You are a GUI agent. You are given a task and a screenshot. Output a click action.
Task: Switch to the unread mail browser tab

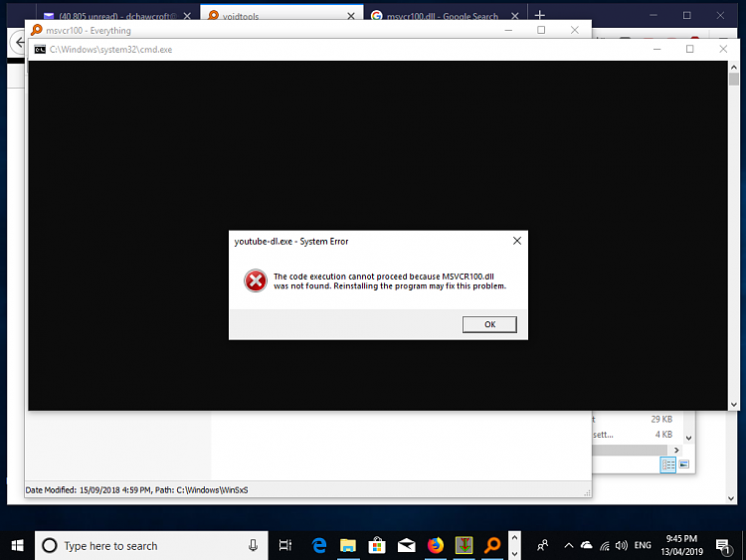109,16
